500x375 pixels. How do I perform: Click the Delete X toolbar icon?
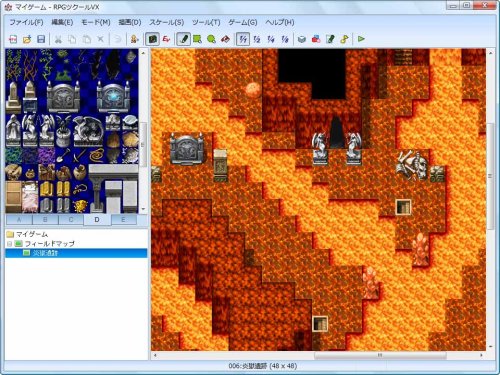[100, 39]
